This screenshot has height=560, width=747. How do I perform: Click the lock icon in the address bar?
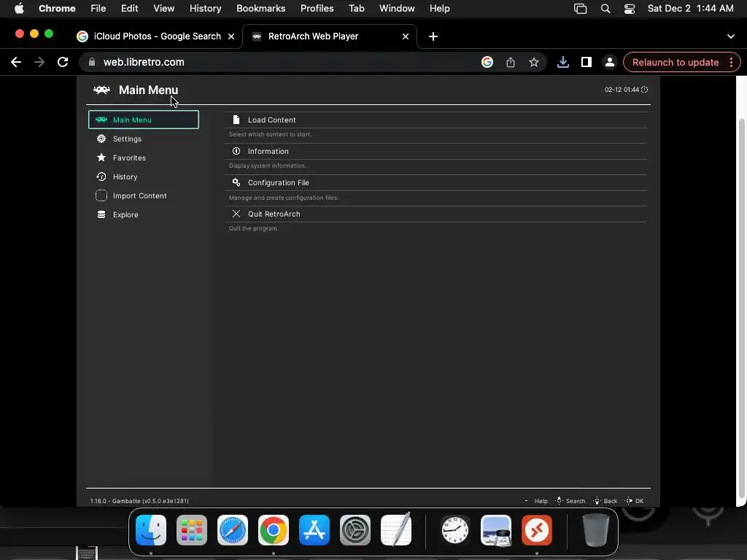(x=92, y=62)
